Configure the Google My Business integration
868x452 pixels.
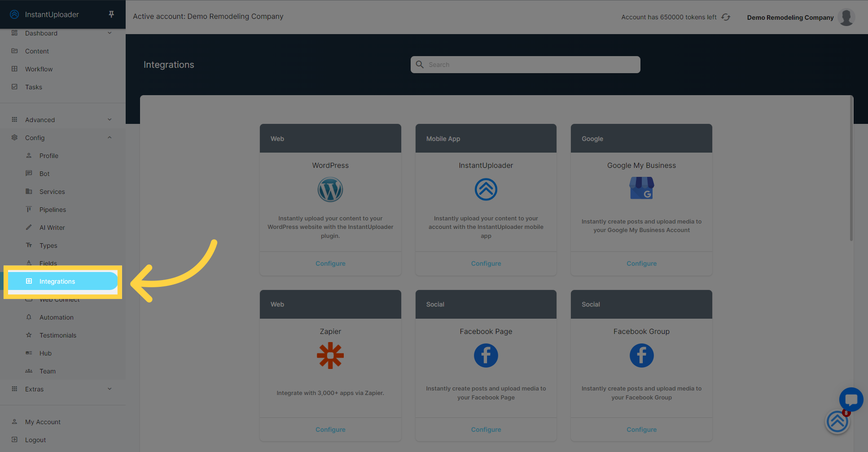click(x=641, y=263)
